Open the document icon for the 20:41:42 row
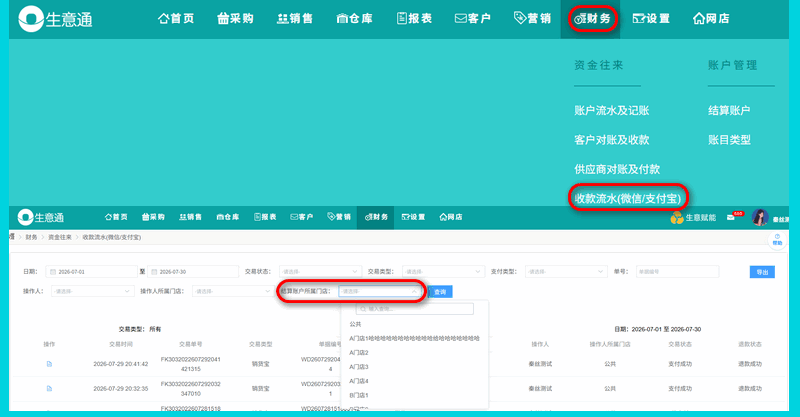The height and width of the screenshot is (417, 800). (x=49, y=364)
